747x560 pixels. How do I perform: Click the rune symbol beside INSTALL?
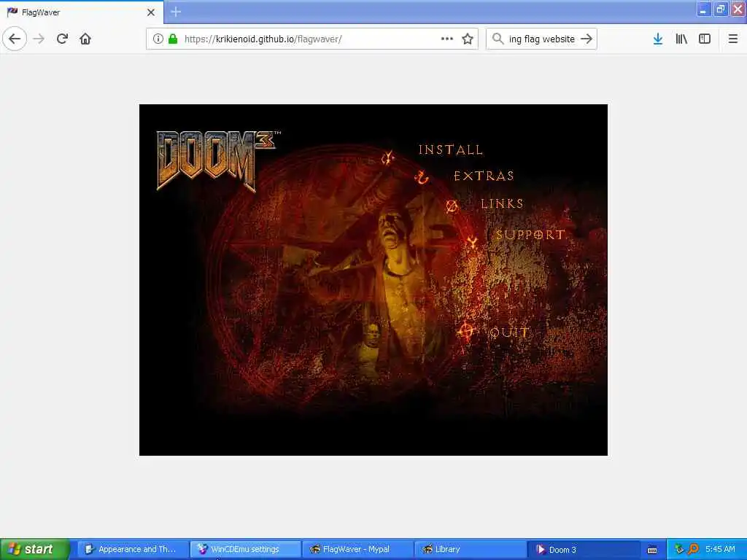[388, 157]
